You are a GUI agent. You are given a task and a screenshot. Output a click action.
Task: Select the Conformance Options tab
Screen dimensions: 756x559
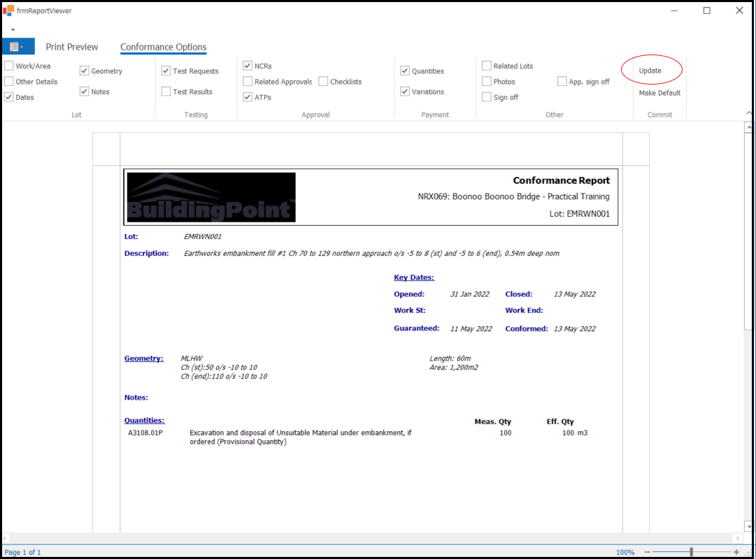(163, 47)
